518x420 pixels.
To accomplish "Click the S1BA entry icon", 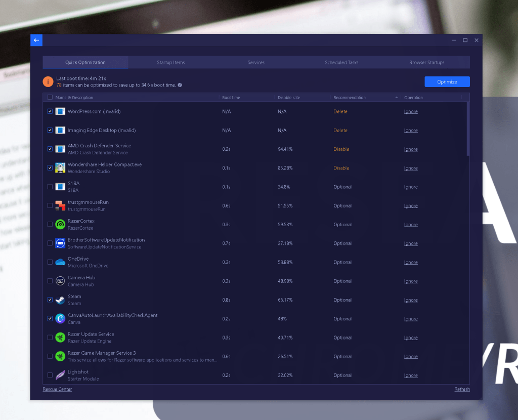I will [60, 187].
